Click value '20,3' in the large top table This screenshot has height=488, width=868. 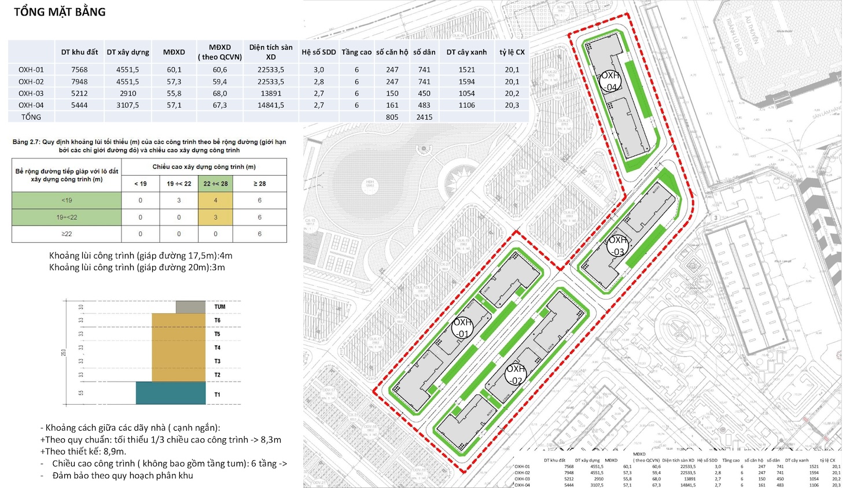click(x=512, y=105)
